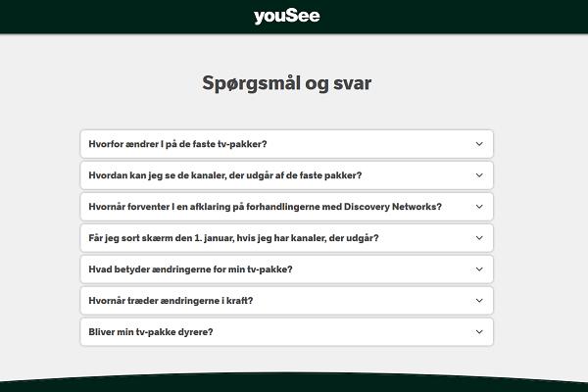Screen dimensions: 588x392
Task: Click chevron icon for 'Får jeg sort skærm' question
Action: point(479,238)
